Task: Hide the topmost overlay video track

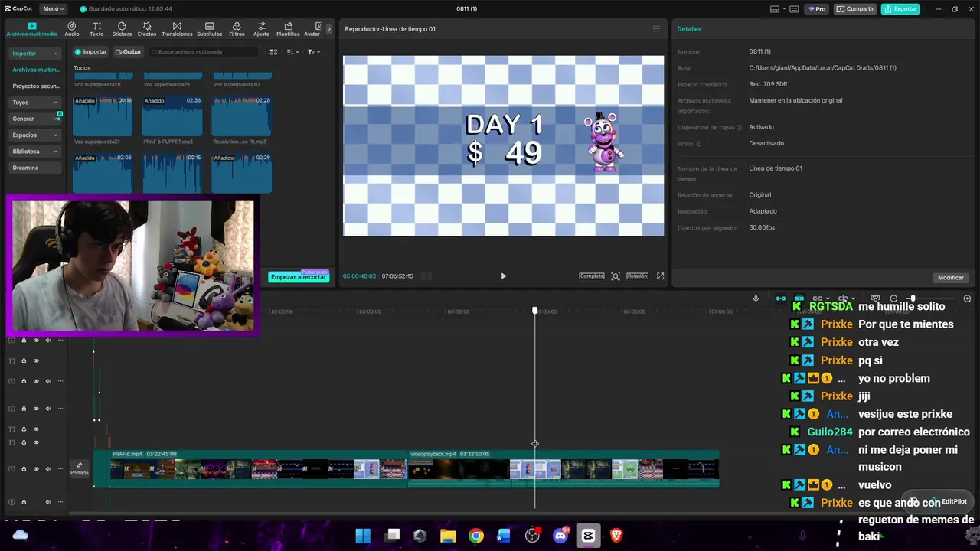Action: 36,341
